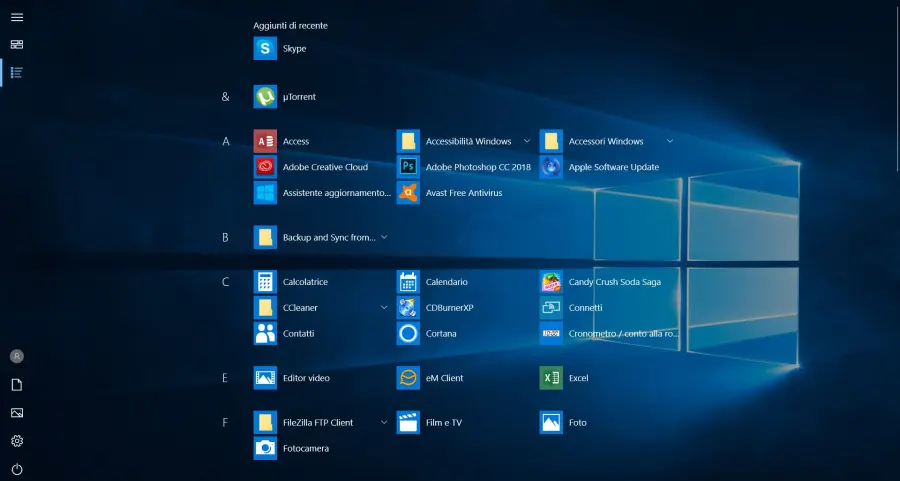This screenshot has width=900, height=481.
Task: Select the all apps list icon
Action: 17,72
